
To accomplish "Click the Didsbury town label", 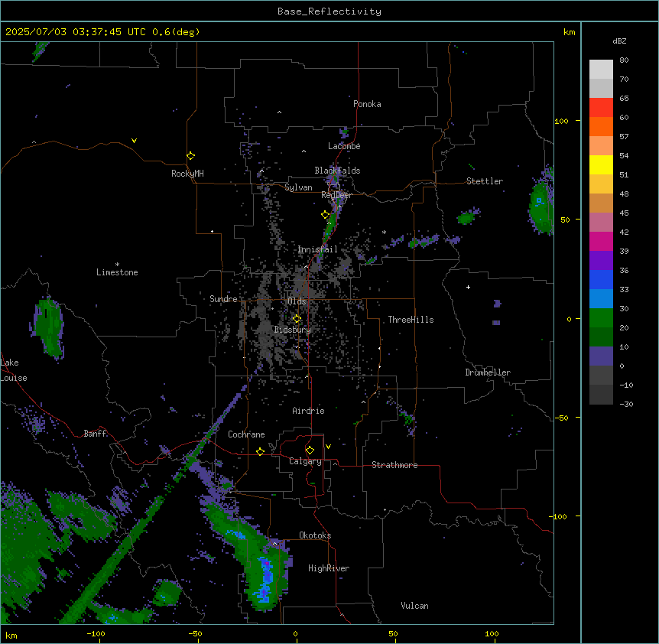I will click(293, 330).
